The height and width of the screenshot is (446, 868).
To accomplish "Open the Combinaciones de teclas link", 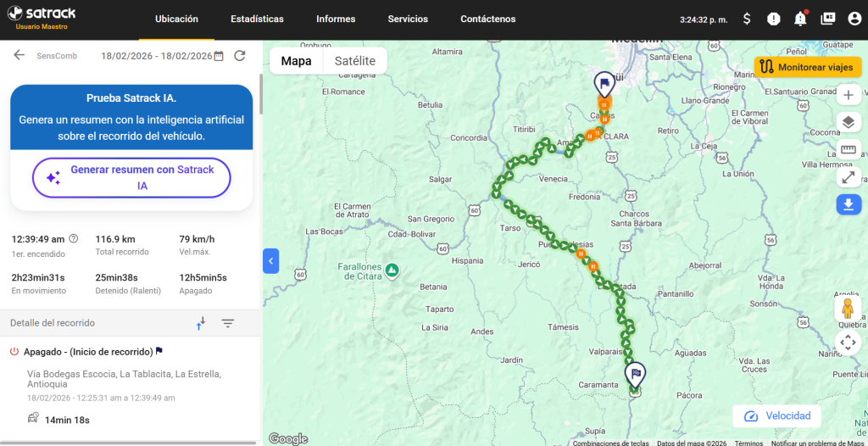I will click(610, 443).
